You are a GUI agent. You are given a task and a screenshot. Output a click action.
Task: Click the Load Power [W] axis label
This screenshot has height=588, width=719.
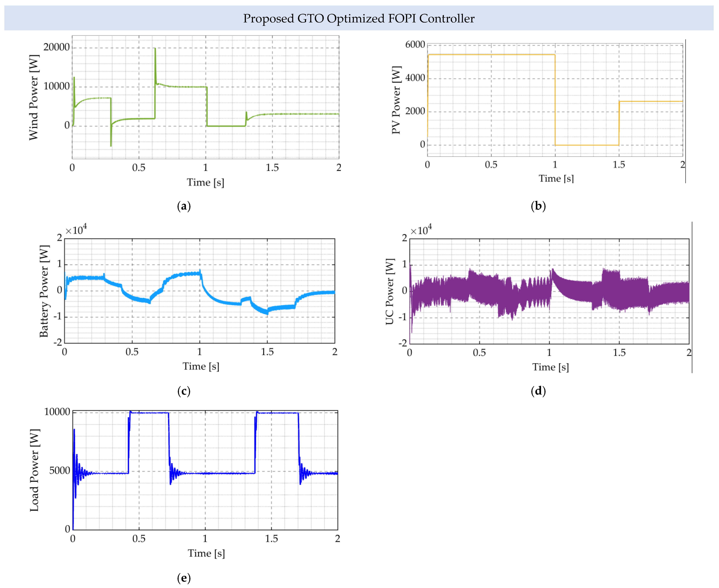[x=34, y=470]
